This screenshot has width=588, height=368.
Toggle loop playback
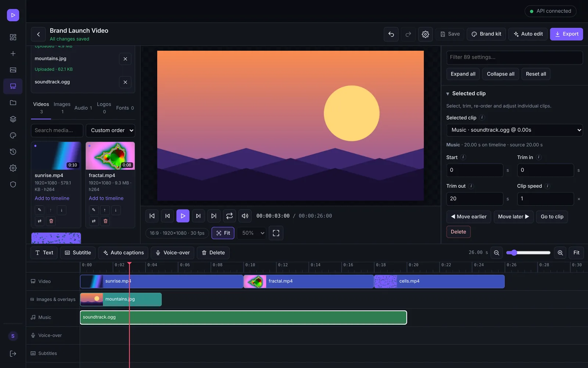(x=229, y=216)
